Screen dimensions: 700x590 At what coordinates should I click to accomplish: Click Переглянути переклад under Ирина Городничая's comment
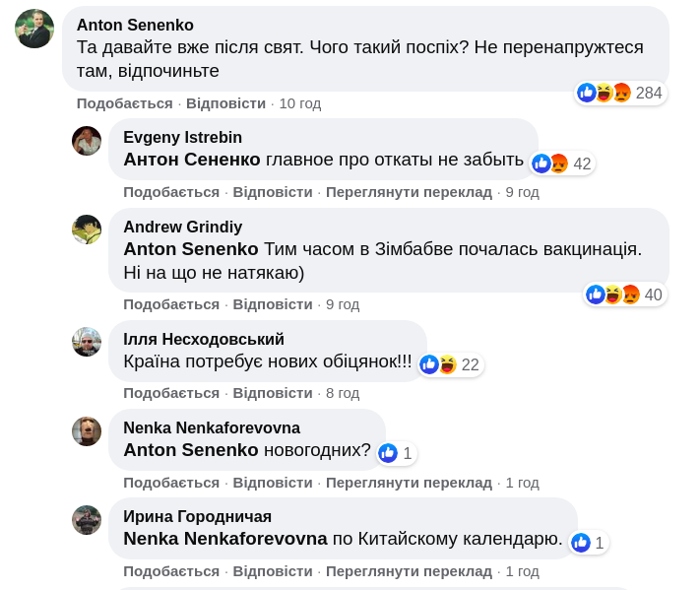pos(409,571)
